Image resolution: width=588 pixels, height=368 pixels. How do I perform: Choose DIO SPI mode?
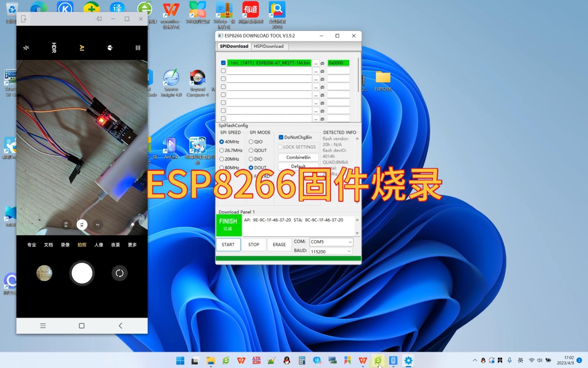pyautogui.click(x=256, y=159)
